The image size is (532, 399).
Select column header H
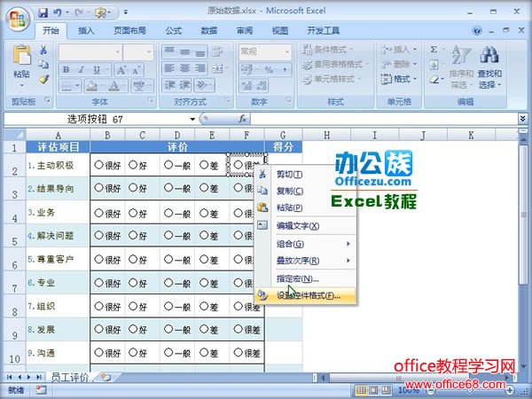click(x=326, y=136)
